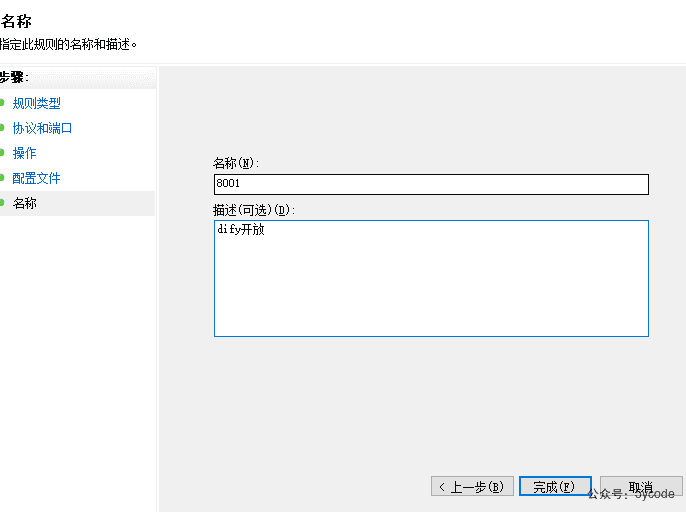
Task: Click the 描述(可选)(D): label
Action: (x=254, y=210)
